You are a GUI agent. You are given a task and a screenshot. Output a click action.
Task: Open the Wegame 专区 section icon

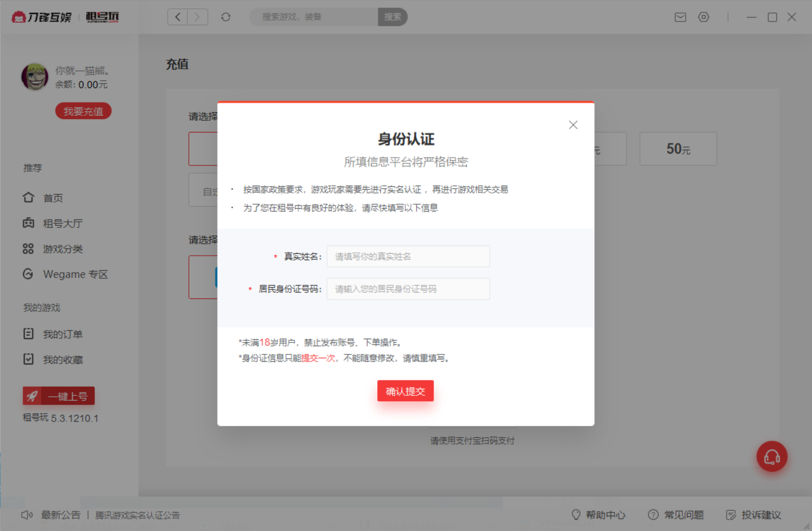(29, 274)
